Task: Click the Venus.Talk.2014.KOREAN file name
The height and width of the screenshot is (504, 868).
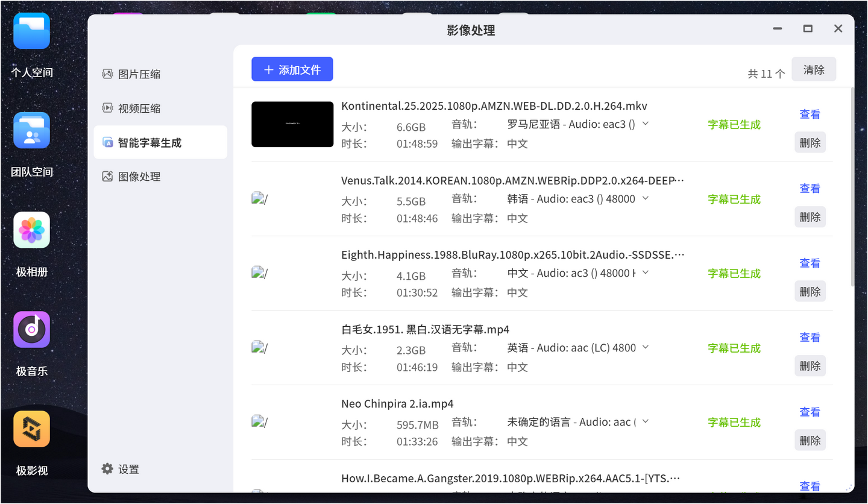Action: (x=513, y=180)
